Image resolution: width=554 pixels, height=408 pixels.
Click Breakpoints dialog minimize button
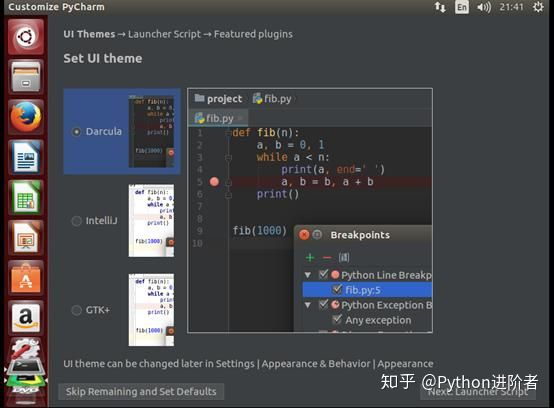pos(317,235)
